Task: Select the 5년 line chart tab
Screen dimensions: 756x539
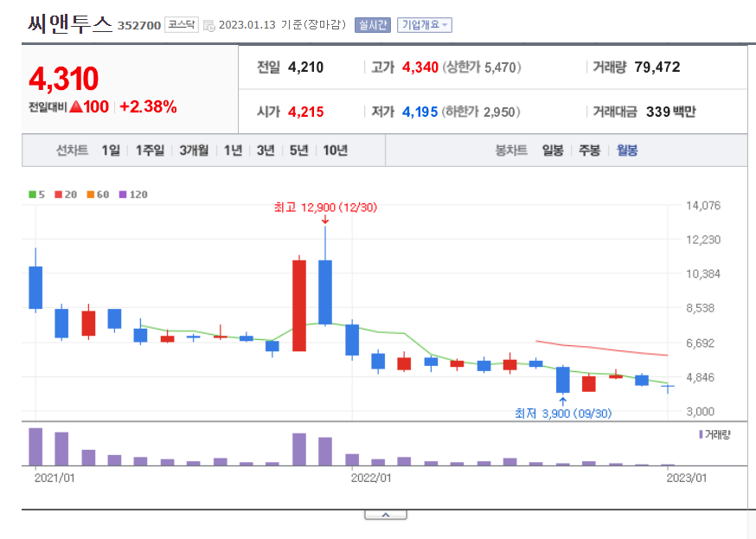Action: point(299,151)
